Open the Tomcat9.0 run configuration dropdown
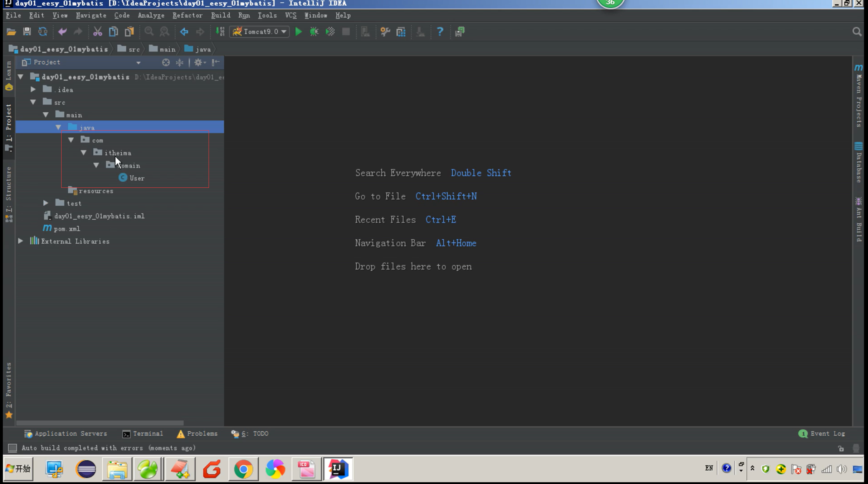This screenshot has height=484, width=868. (260, 31)
